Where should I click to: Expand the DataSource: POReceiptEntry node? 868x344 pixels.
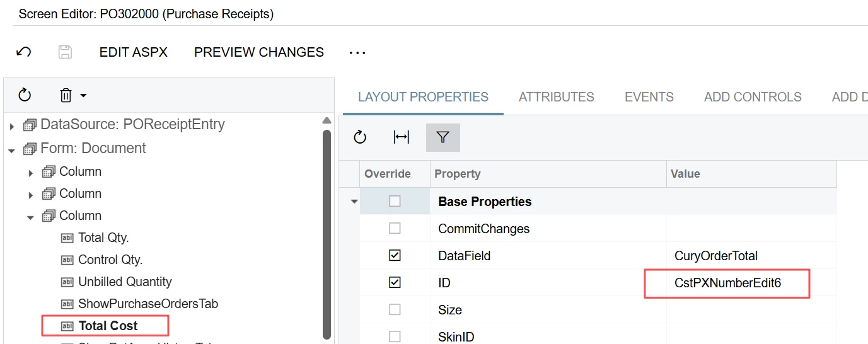(x=11, y=126)
